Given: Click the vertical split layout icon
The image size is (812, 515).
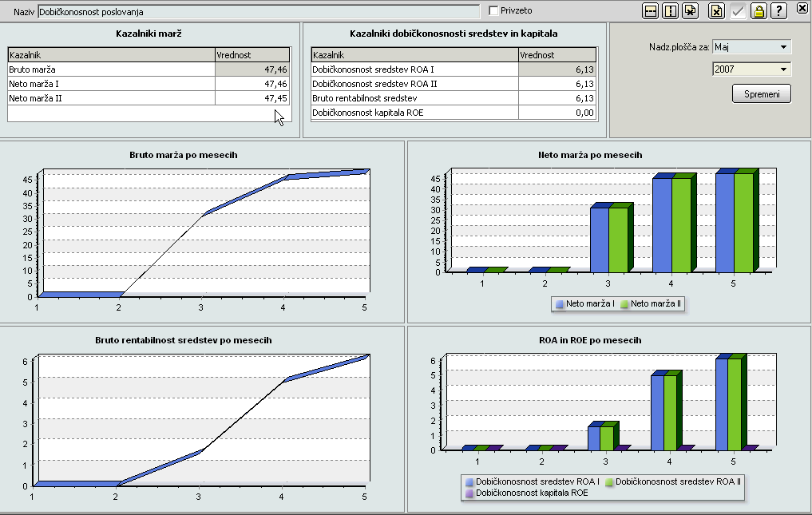Looking at the screenshot, I should [671, 10].
